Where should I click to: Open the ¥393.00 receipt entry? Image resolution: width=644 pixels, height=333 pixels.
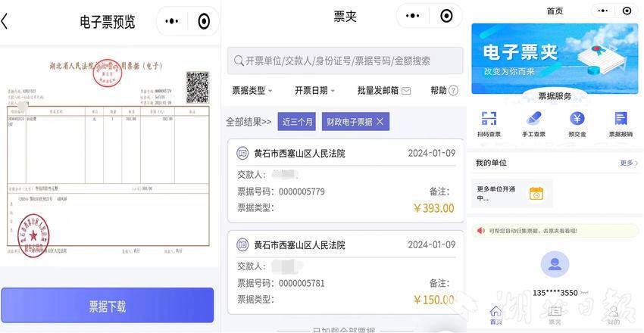click(345, 181)
